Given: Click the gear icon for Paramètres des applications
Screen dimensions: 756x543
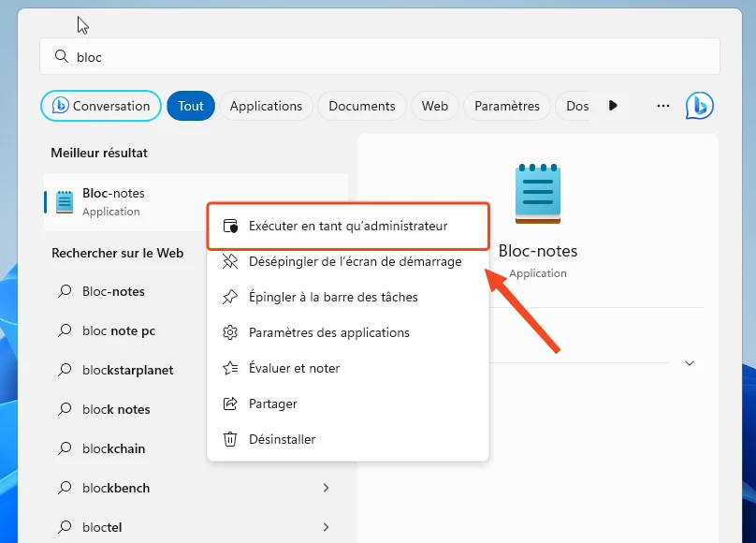Looking at the screenshot, I should 228,332.
